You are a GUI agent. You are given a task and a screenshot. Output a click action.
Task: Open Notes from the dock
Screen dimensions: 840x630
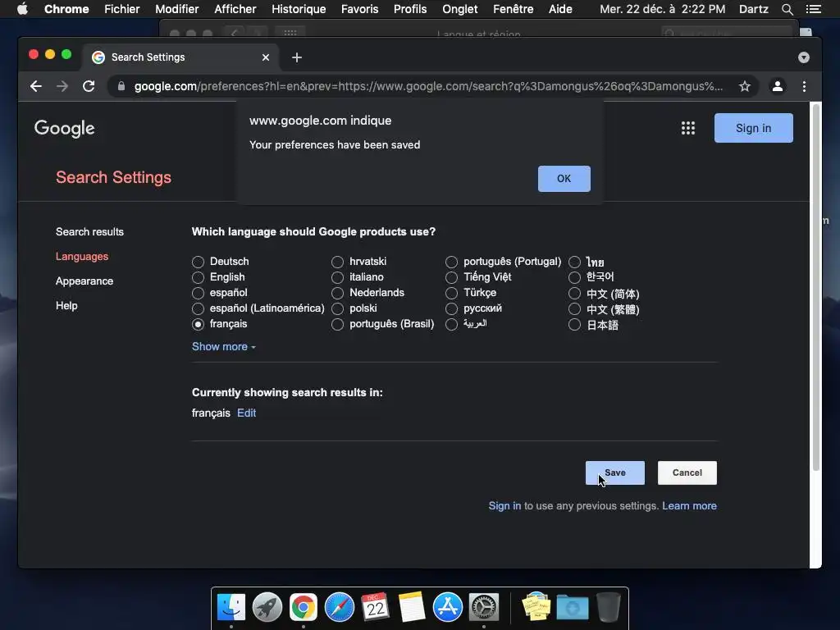pos(412,607)
